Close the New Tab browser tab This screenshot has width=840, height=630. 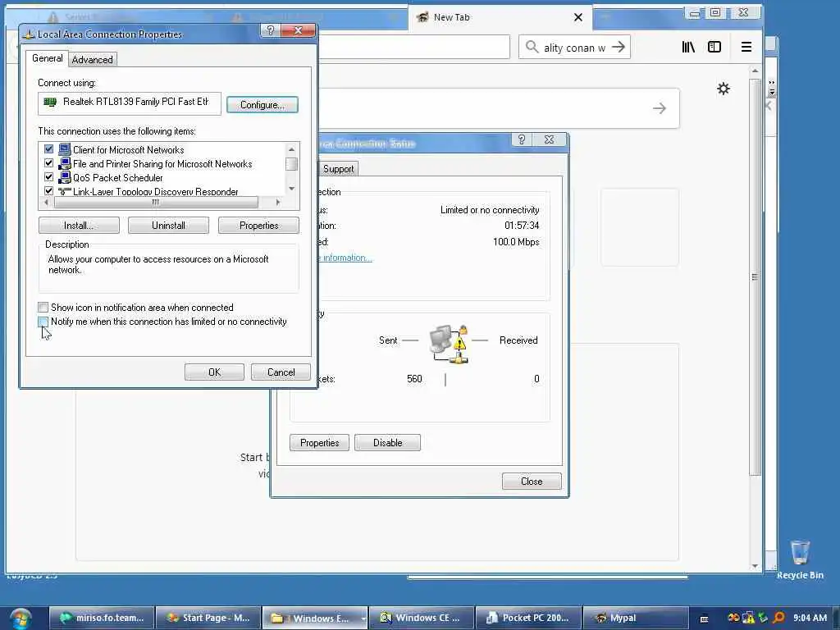coord(578,17)
